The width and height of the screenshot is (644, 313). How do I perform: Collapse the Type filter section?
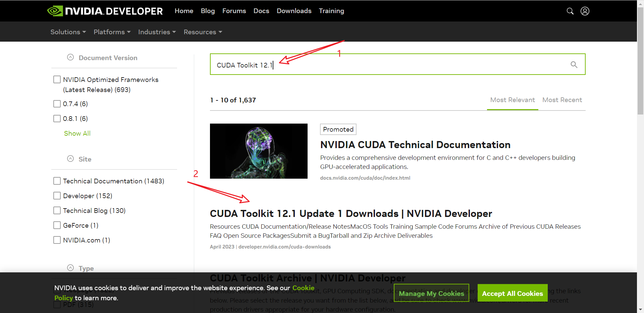click(70, 268)
